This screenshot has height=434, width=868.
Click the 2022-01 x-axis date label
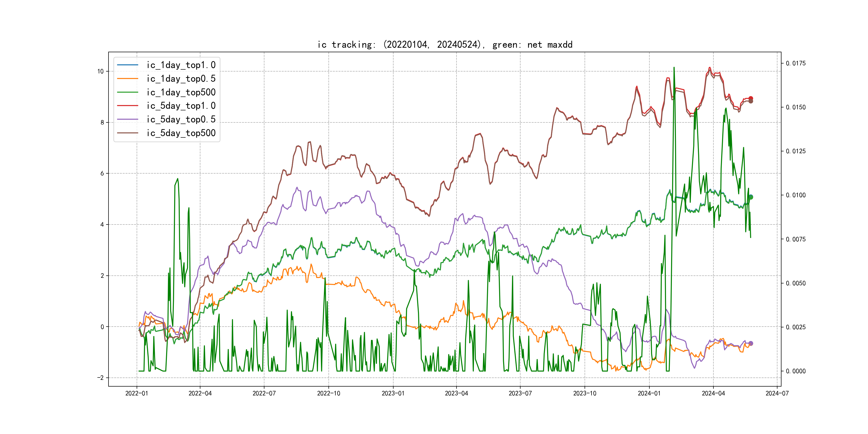[x=136, y=393]
